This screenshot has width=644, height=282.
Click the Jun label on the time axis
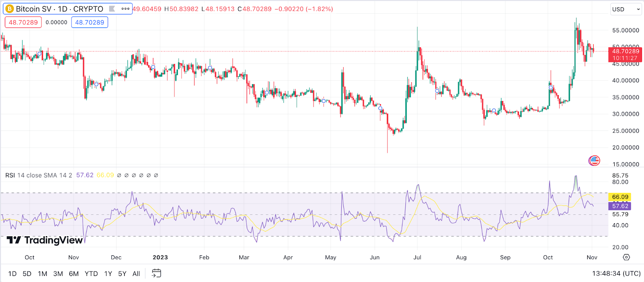click(375, 257)
